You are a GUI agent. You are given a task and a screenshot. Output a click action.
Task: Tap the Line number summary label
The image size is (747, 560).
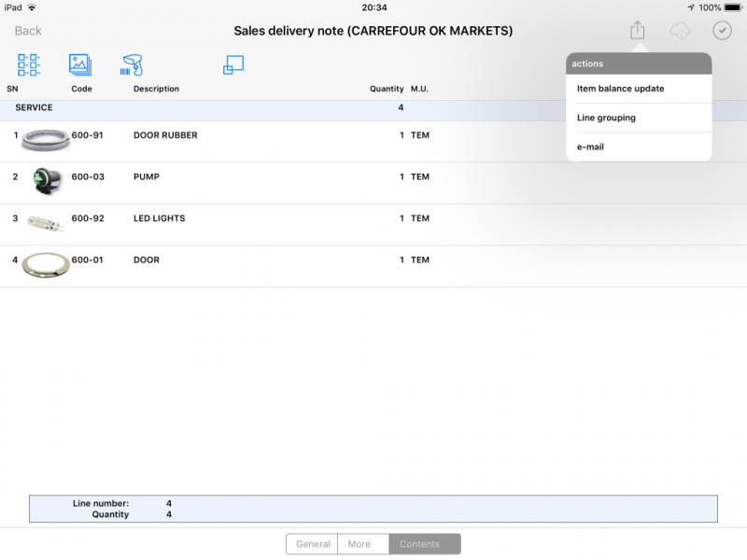click(101, 503)
